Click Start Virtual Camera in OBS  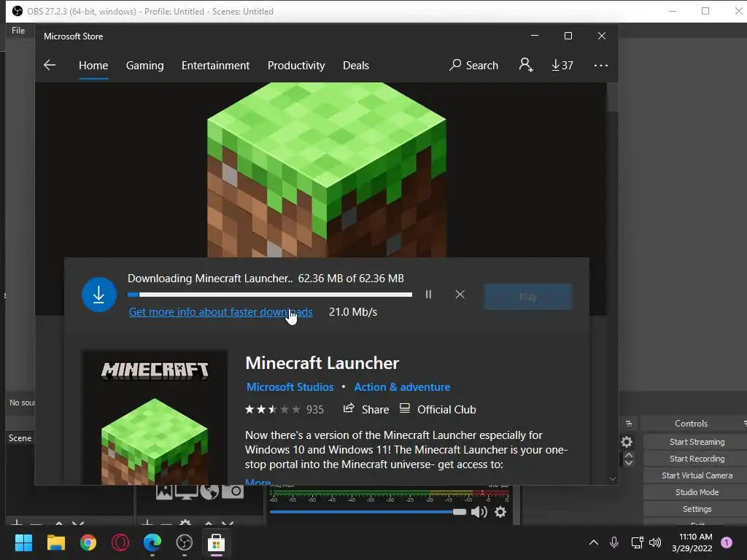(697, 475)
